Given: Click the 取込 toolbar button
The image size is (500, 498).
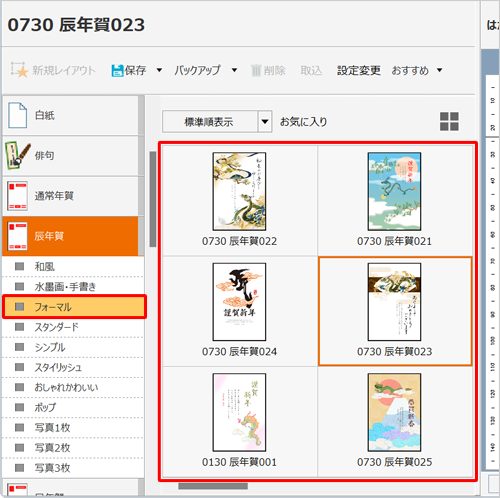Looking at the screenshot, I should [311, 70].
